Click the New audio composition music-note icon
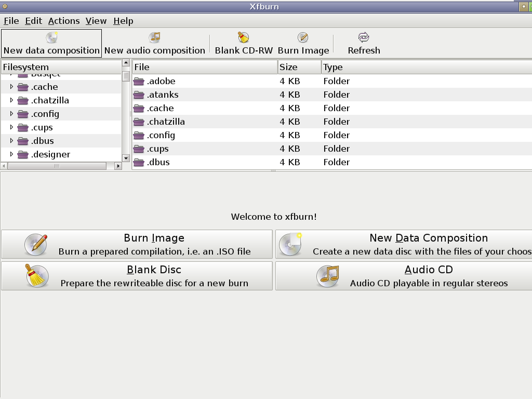 click(155, 37)
